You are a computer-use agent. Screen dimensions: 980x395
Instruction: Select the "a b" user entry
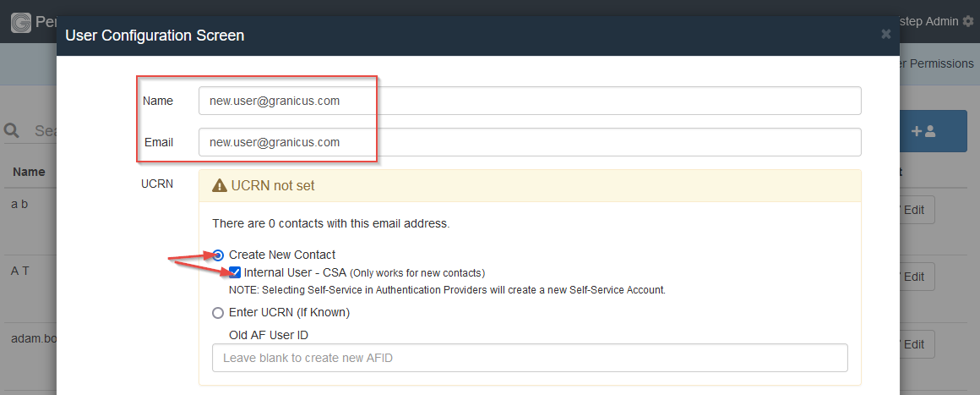pyautogui.click(x=20, y=204)
